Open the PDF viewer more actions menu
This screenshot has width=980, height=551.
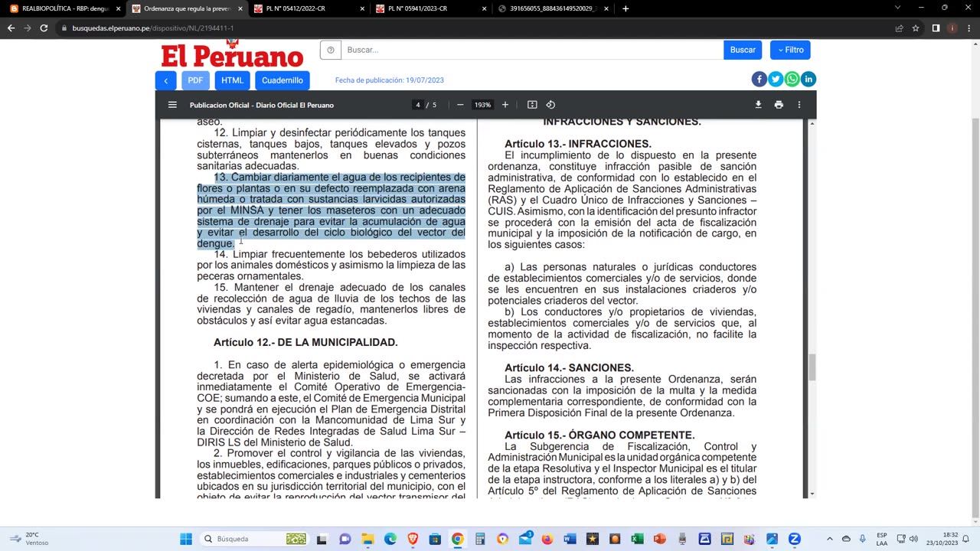point(799,105)
